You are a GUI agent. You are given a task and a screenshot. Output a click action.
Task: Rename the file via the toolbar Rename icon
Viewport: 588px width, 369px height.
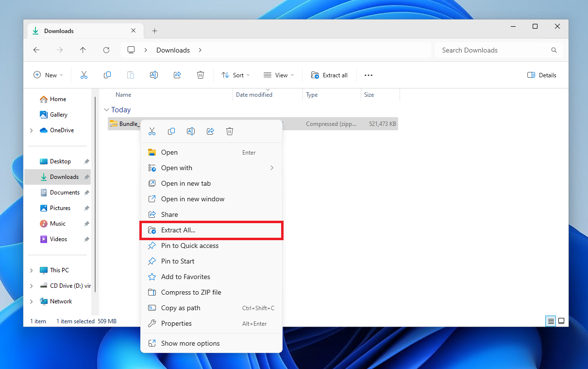153,75
